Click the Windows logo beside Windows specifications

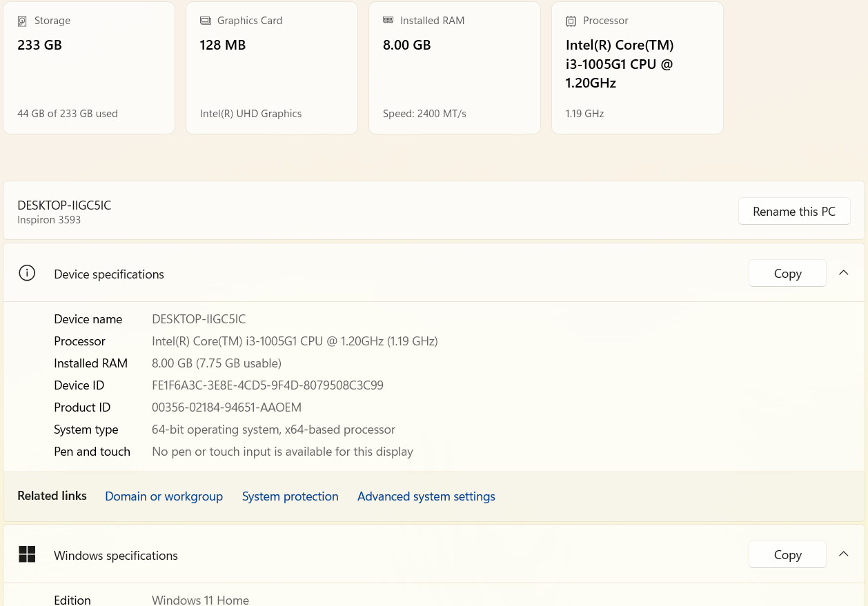click(27, 554)
